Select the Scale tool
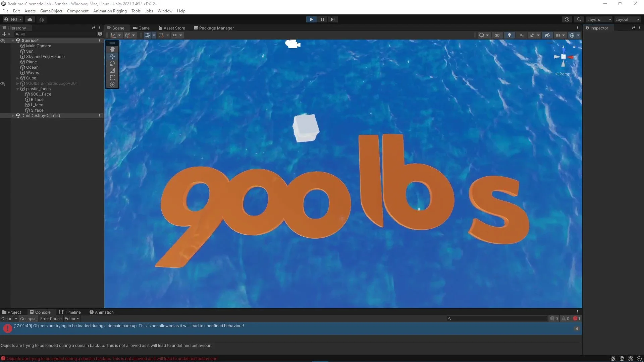Screen dimensions: 644x362 click(112, 70)
